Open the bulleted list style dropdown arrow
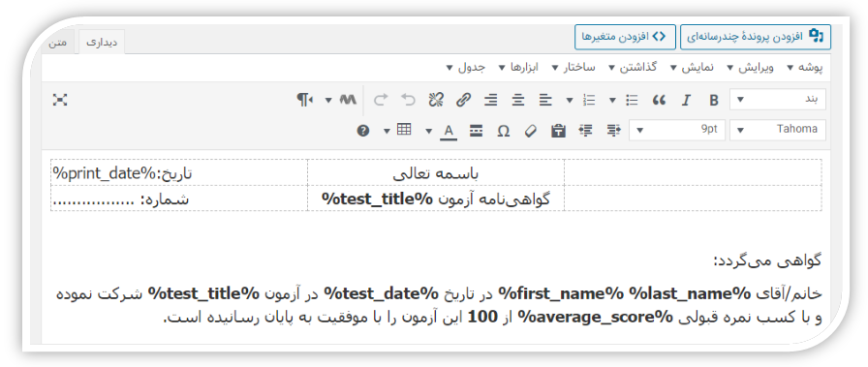This screenshot has height=367, width=868. [x=613, y=100]
